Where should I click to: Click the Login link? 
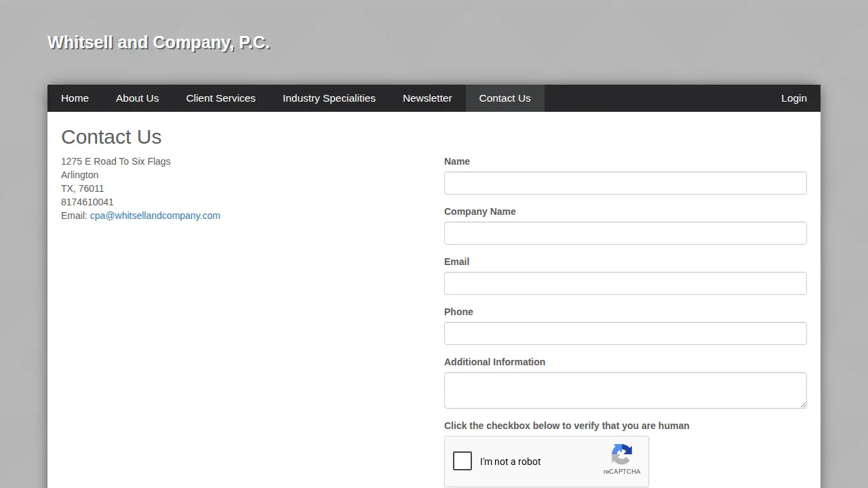click(x=794, y=98)
